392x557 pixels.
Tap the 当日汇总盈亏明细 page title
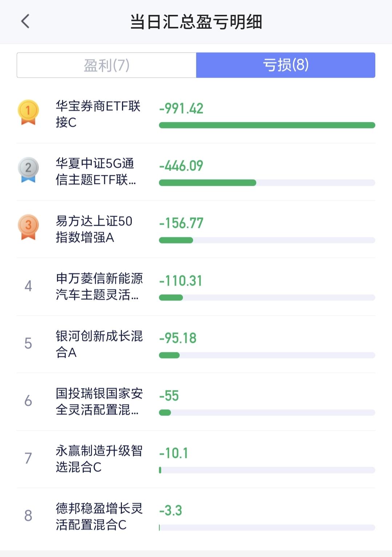coord(196,22)
